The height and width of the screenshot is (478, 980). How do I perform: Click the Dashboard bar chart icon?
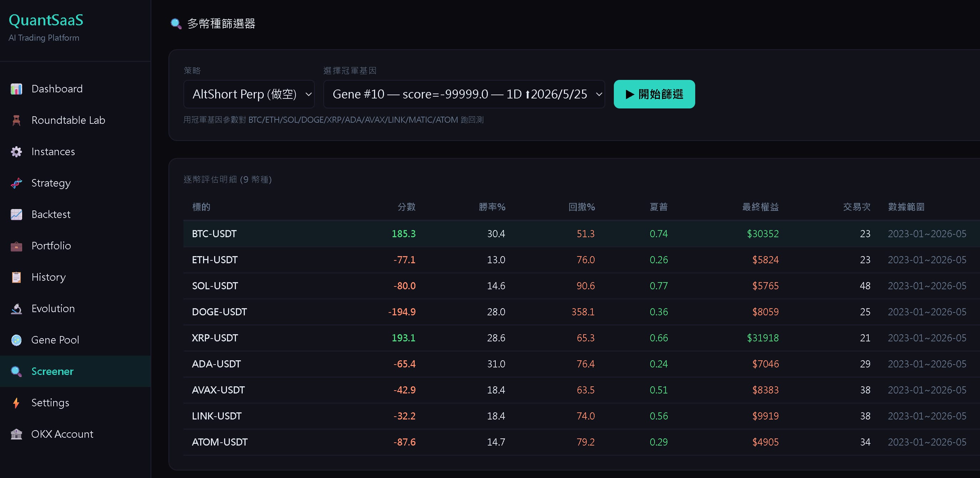tap(16, 89)
